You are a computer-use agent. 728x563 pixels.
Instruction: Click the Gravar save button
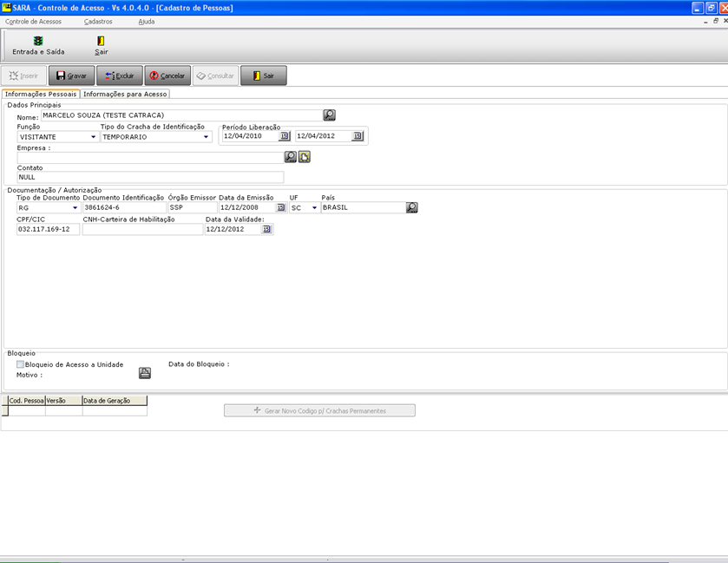71,75
